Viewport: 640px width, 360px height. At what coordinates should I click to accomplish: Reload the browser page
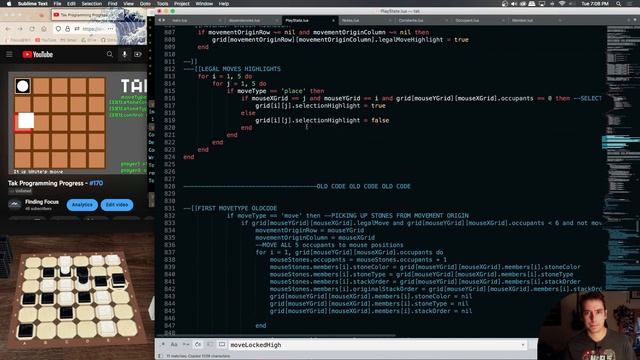coord(32,29)
